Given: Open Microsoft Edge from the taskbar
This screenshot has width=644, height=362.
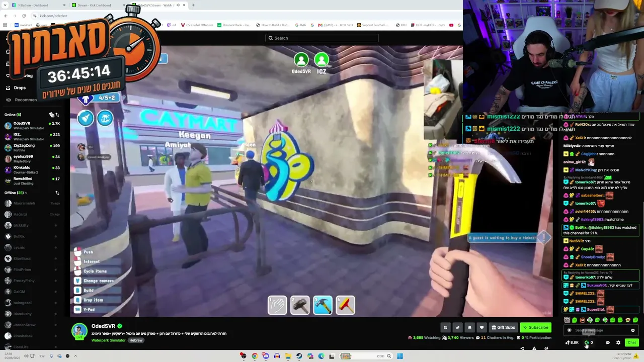Looking at the screenshot, I should pyautogui.click(x=321, y=356).
